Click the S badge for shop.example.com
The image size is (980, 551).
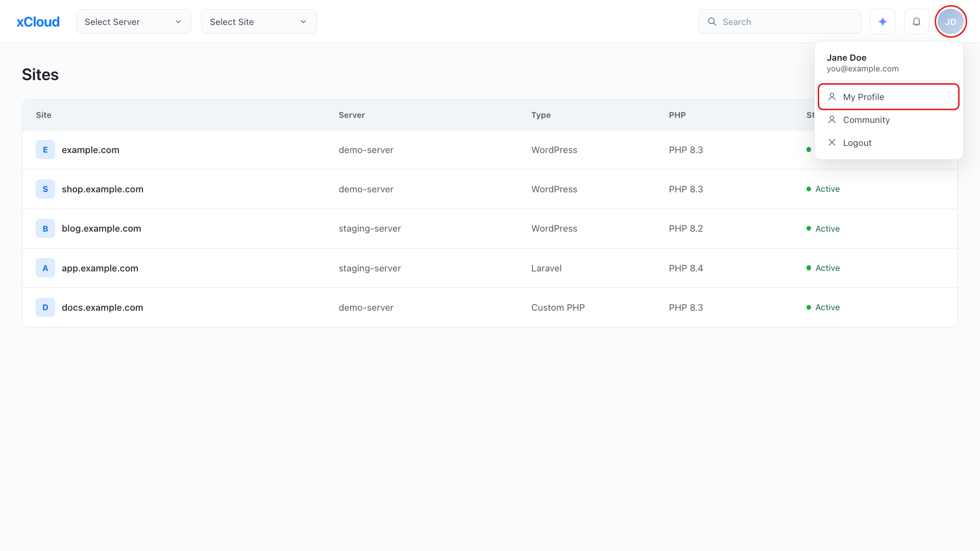pyautogui.click(x=45, y=189)
